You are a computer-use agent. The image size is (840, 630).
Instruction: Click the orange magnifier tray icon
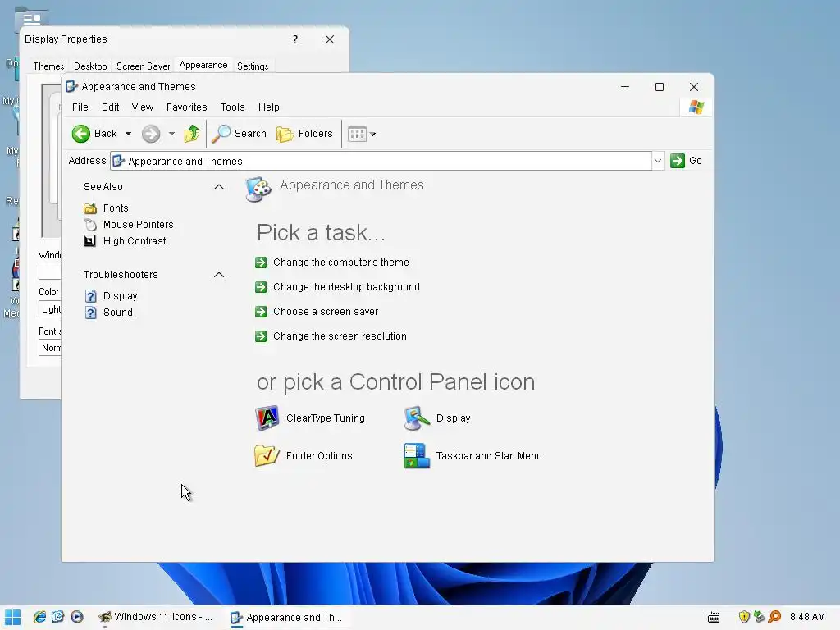click(x=774, y=617)
